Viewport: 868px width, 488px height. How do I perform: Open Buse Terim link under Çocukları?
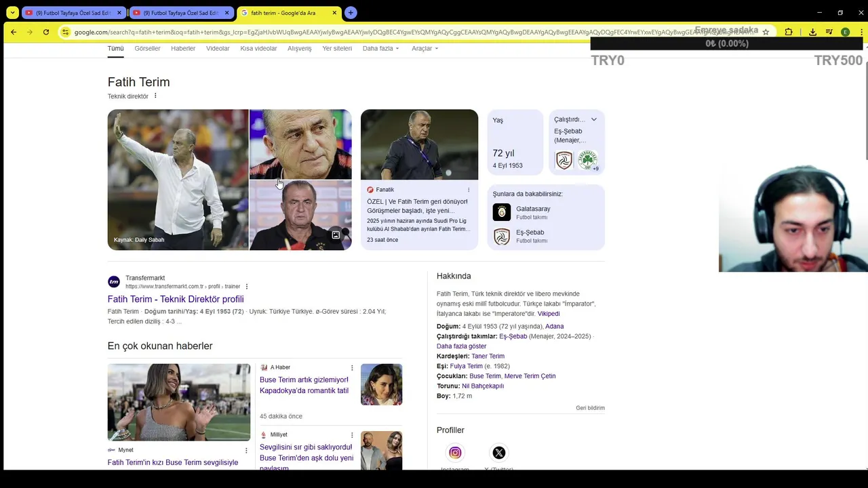[x=485, y=376]
